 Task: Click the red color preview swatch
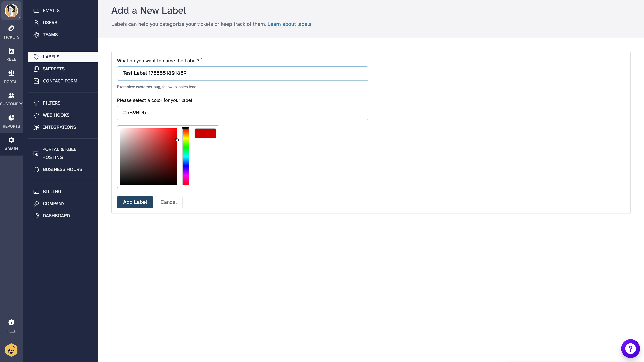205,133
